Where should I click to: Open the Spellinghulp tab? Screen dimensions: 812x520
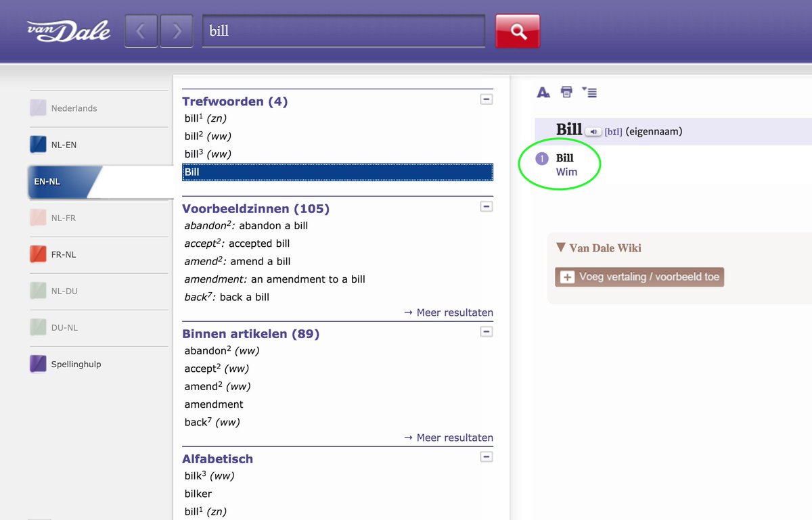point(98,364)
